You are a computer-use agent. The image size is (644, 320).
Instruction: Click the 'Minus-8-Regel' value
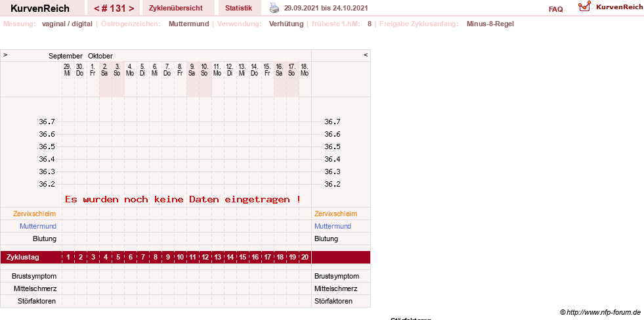point(490,24)
